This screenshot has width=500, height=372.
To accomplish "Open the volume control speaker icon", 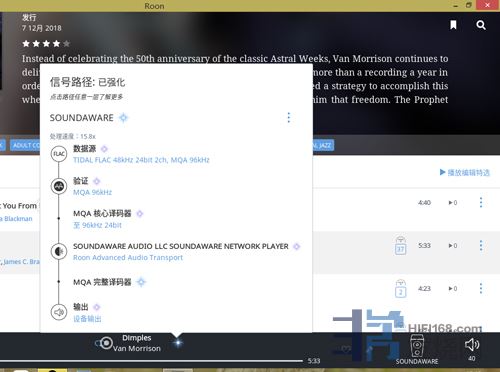I will [x=472, y=345].
